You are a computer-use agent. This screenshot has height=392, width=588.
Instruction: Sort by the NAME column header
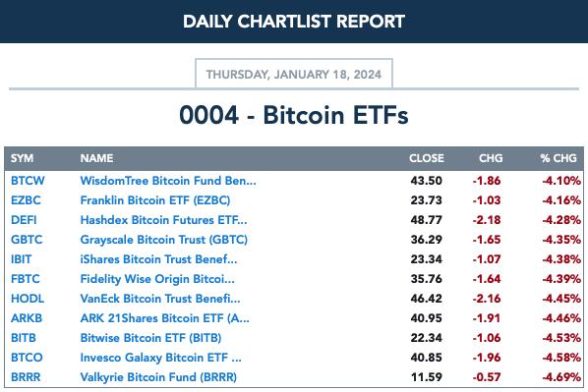(x=96, y=158)
